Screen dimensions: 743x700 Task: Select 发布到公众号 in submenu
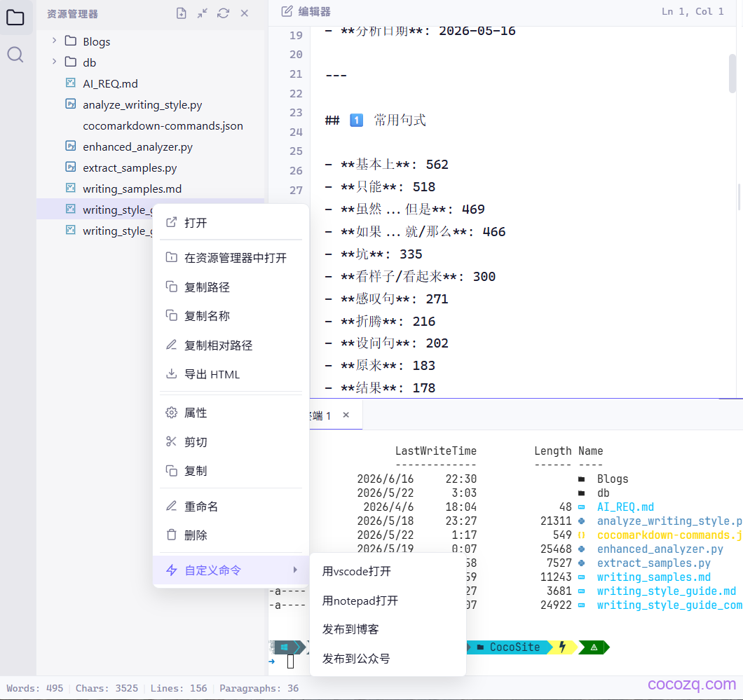click(388, 659)
